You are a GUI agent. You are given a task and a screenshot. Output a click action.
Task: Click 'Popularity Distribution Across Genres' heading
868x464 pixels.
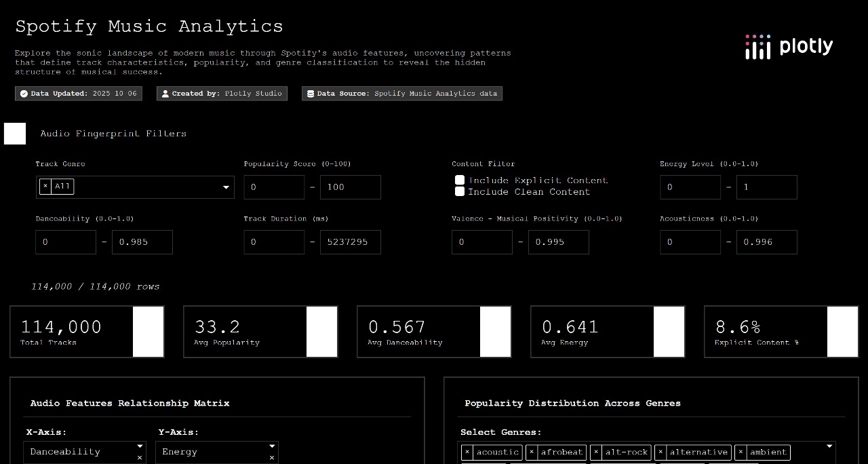[x=573, y=403]
